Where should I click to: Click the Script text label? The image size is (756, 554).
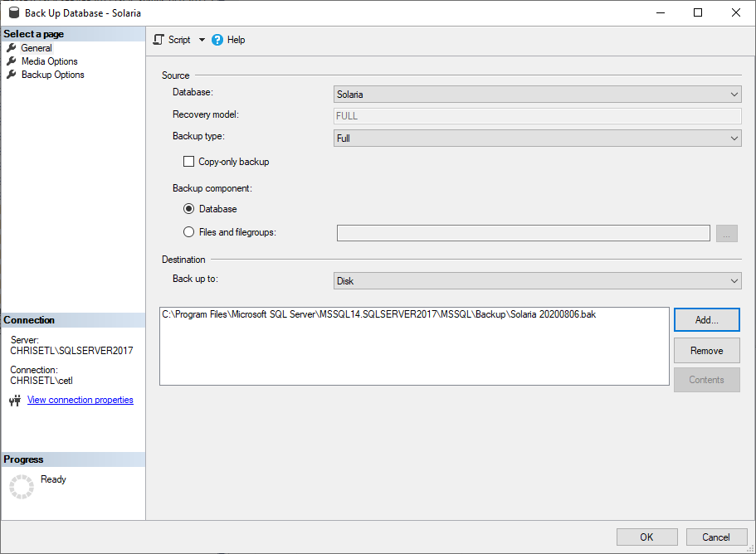tap(179, 40)
